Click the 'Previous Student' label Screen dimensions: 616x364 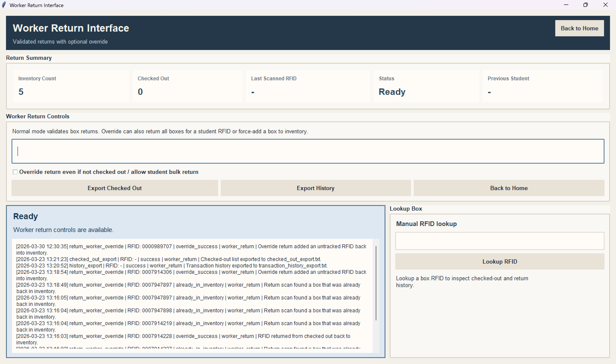pyautogui.click(x=508, y=78)
